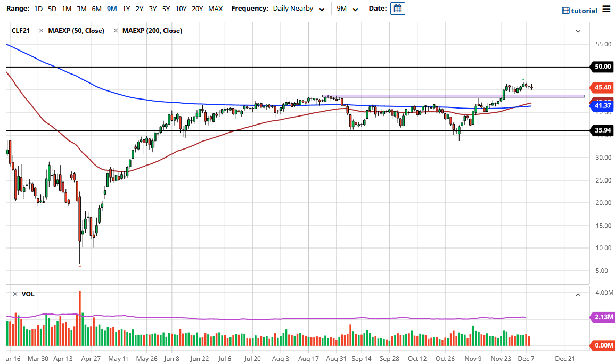This screenshot has height=364, width=615.
Task: Switch to the MAX range
Action: click(x=215, y=9)
